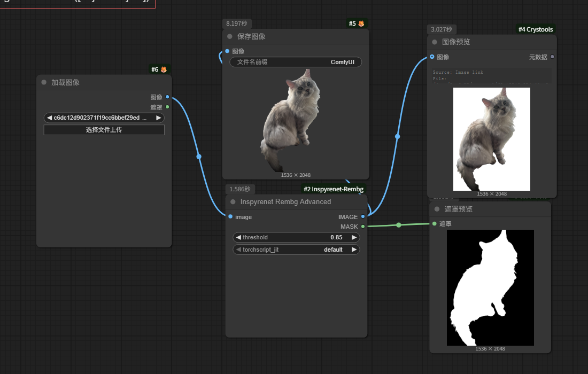This screenshot has width=588, height=374.
Task: Click the Source: Image link metadata text
Action: (x=458, y=72)
